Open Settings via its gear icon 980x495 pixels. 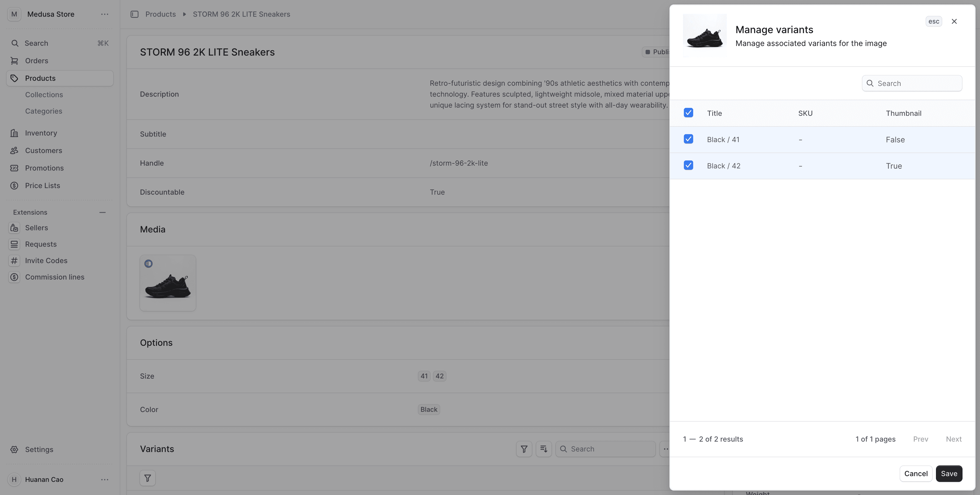click(x=14, y=450)
